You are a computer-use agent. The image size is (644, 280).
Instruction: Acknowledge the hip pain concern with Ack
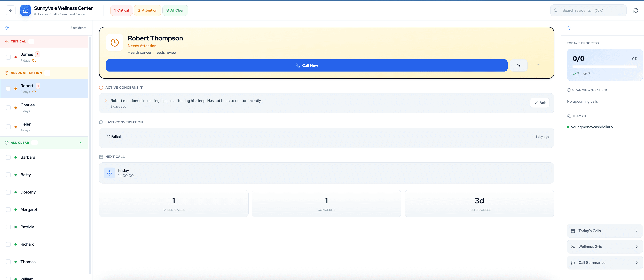tap(540, 103)
